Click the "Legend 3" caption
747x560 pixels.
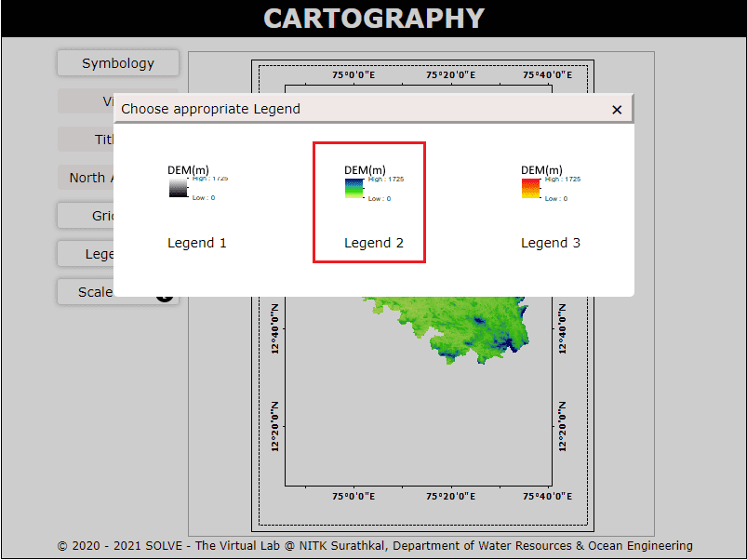[551, 243]
